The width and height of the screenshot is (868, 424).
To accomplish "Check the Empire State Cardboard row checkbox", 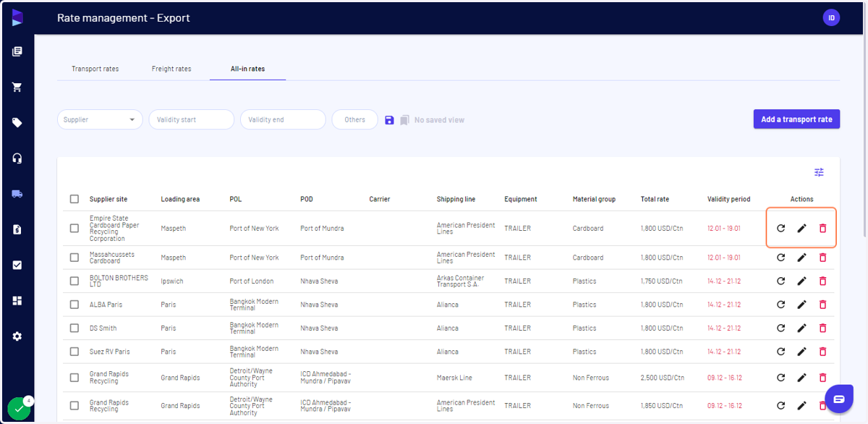I will (x=75, y=229).
